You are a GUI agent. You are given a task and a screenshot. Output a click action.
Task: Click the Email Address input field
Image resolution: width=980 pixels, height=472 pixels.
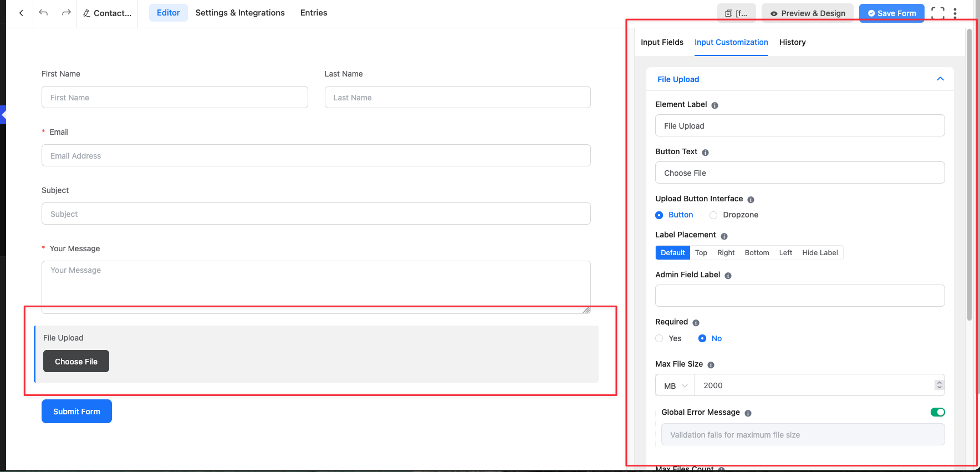pos(316,155)
